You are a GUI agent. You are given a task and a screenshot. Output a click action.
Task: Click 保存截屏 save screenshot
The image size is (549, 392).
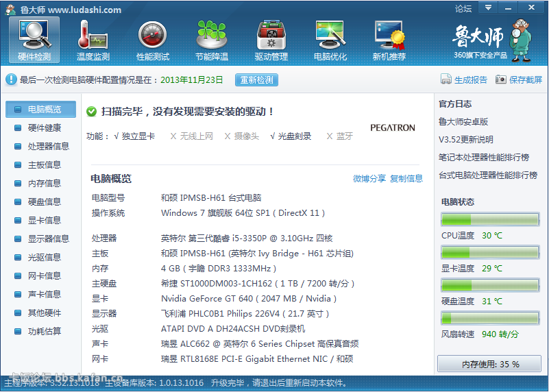point(526,79)
